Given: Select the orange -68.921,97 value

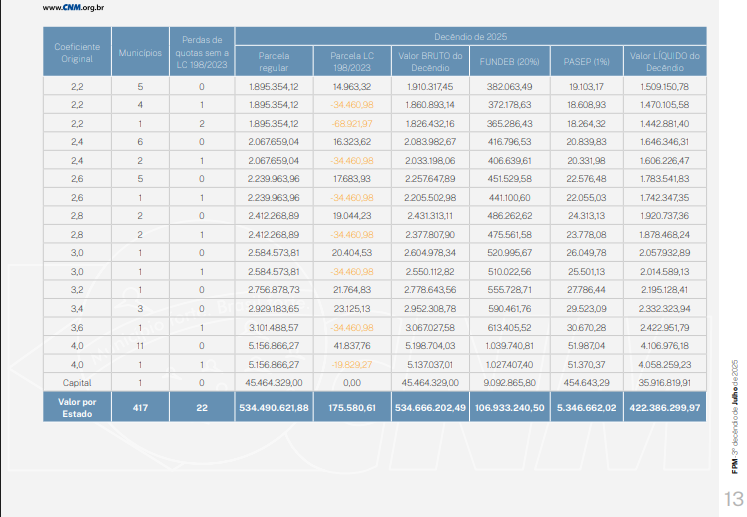Looking at the screenshot, I should (x=352, y=123).
